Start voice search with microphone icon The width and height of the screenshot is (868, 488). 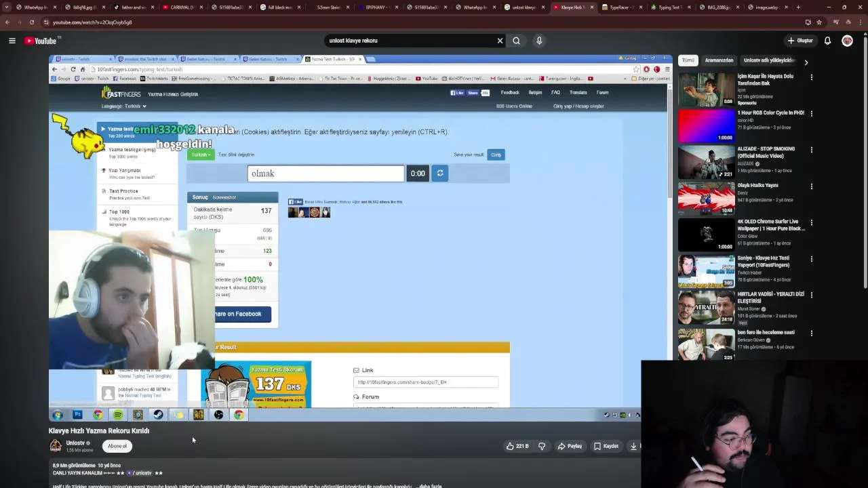[x=539, y=41]
